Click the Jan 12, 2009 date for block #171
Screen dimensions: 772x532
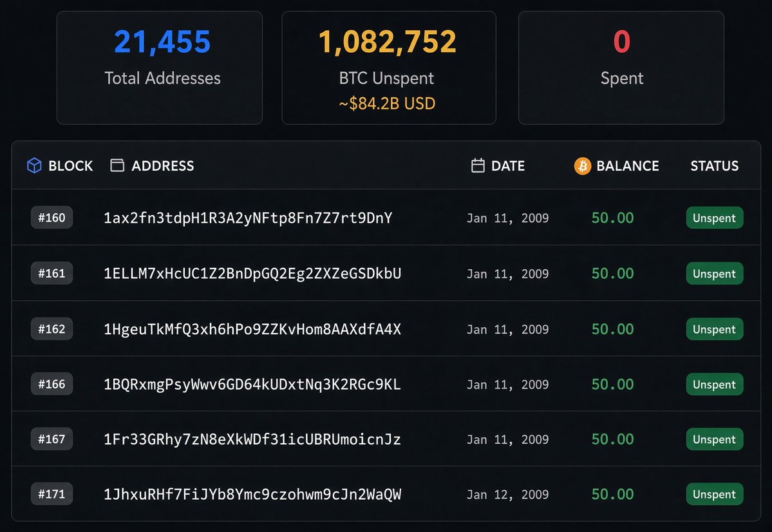tap(507, 495)
